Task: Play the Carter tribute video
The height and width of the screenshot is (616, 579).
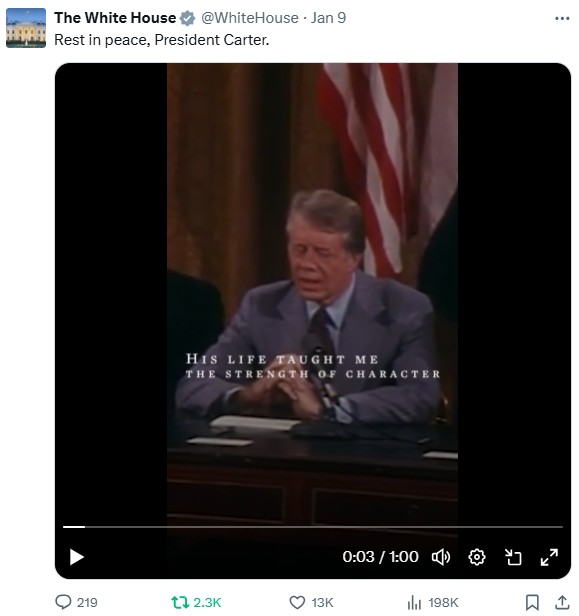Action: (77, 557)
